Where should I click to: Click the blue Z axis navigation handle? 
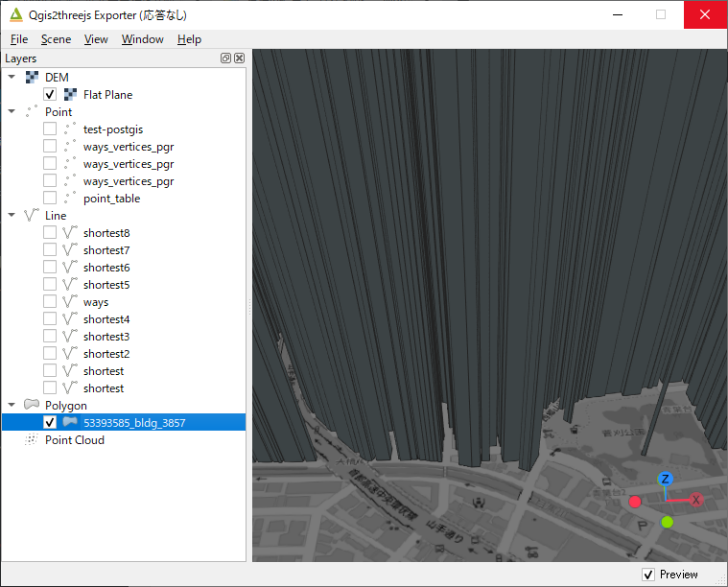click(x=665, y=479)
